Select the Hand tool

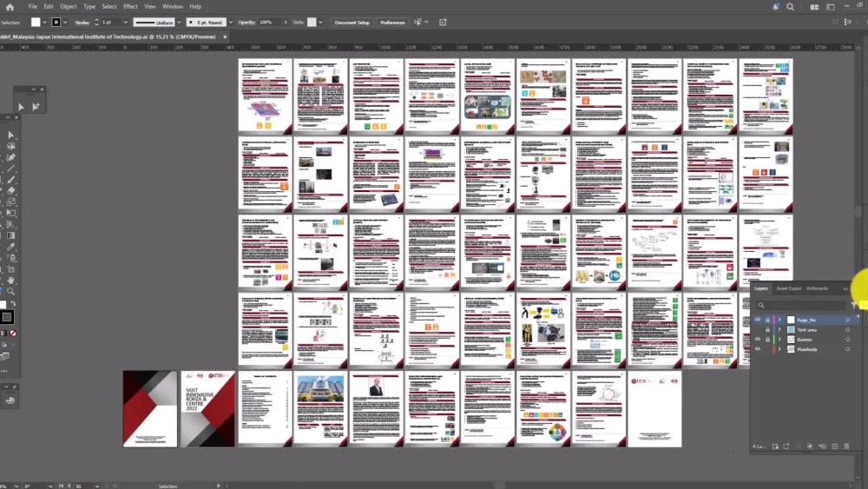(x=10, y=281)
